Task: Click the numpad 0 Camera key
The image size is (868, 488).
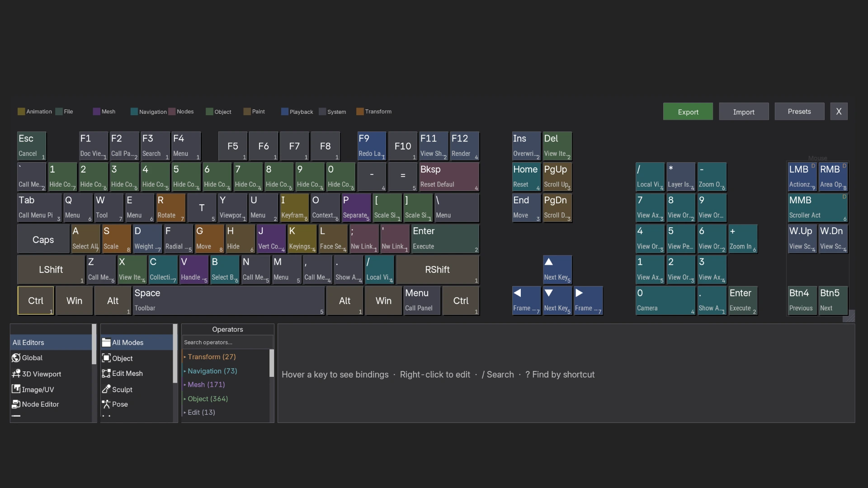Action: 665,300
